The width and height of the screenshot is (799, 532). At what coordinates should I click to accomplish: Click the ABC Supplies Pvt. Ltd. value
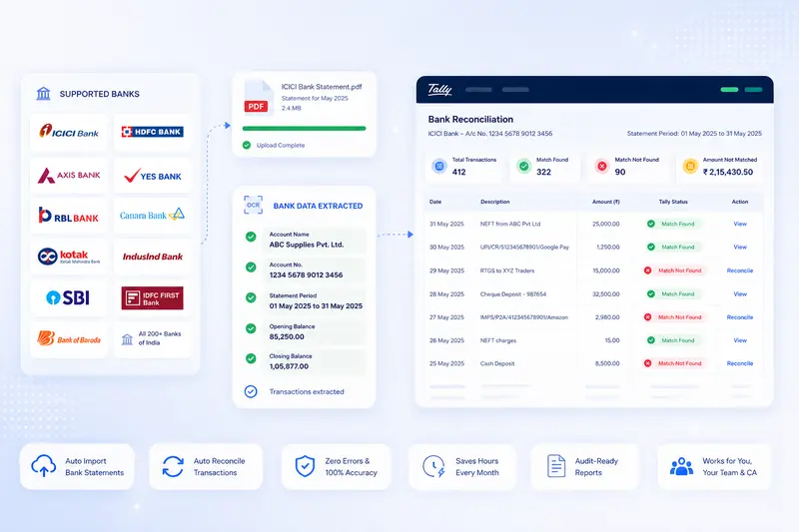pyautogui.click(x=307, y=245)
